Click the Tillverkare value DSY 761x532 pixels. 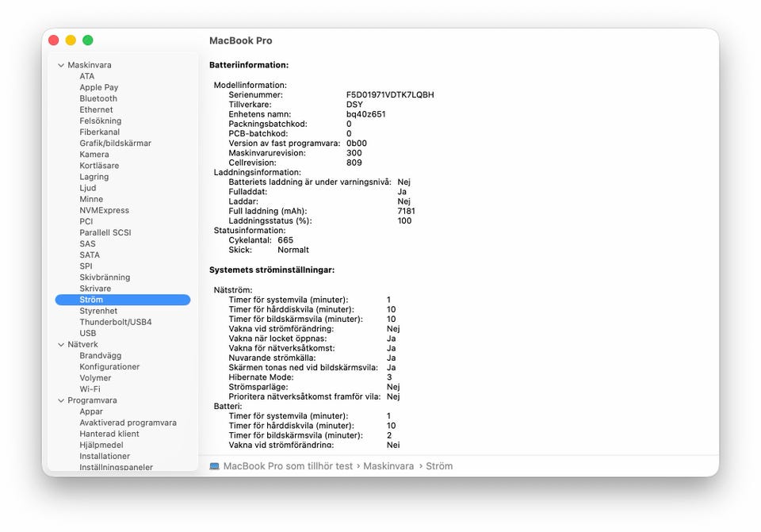click(354, 105)
